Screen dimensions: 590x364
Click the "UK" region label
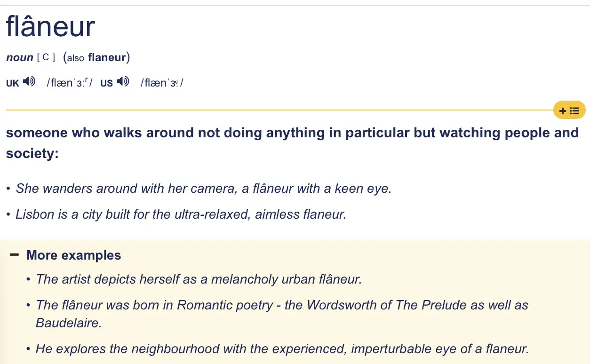click(x=13, y=83)
